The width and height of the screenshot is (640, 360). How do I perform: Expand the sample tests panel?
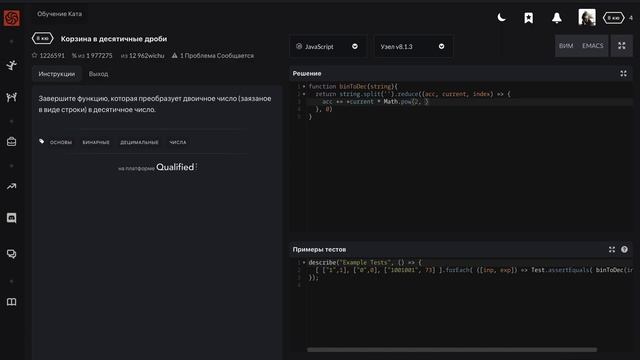611,249
